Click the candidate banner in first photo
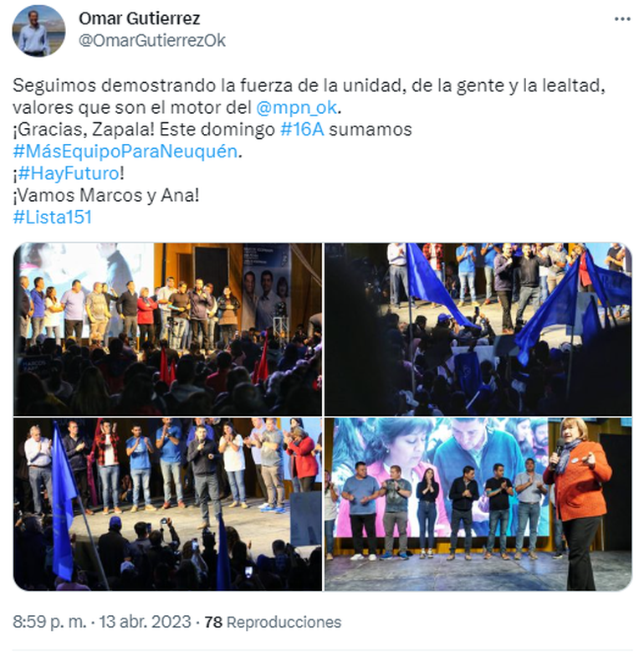644x652 pixels. 266,288
